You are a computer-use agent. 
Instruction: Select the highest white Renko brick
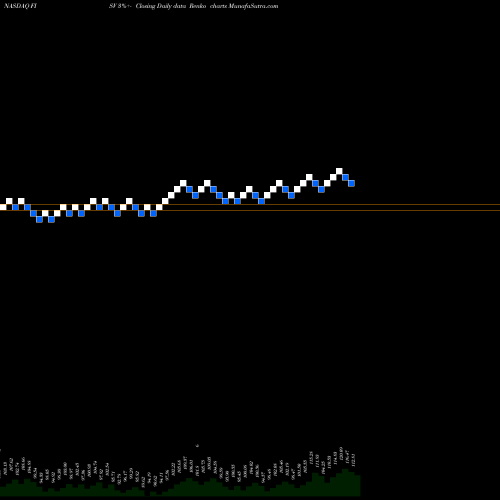click(339, 171)
